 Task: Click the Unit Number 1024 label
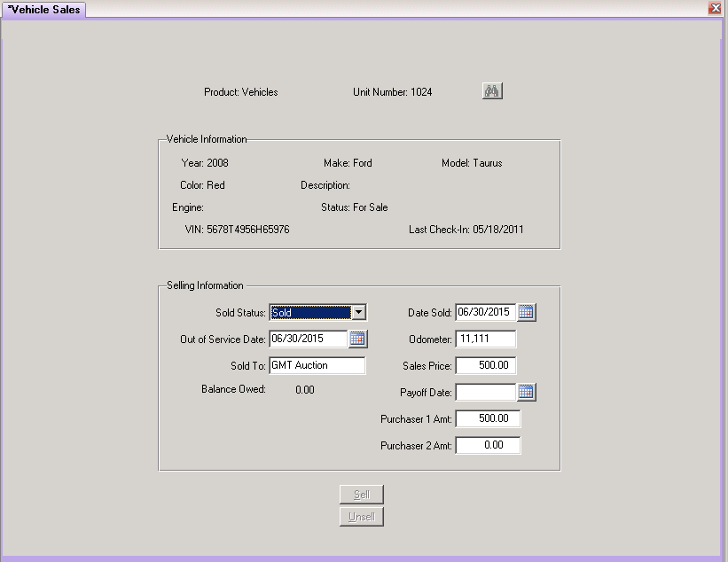click(x=392, y=92)
